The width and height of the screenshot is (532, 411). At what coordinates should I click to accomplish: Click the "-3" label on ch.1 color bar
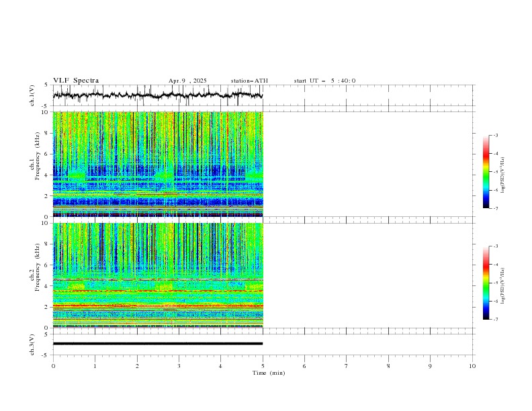(495, 135)
